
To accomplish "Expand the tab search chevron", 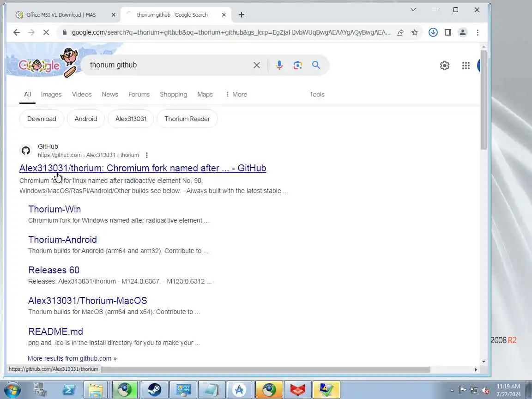I will (x=413, y=10).
